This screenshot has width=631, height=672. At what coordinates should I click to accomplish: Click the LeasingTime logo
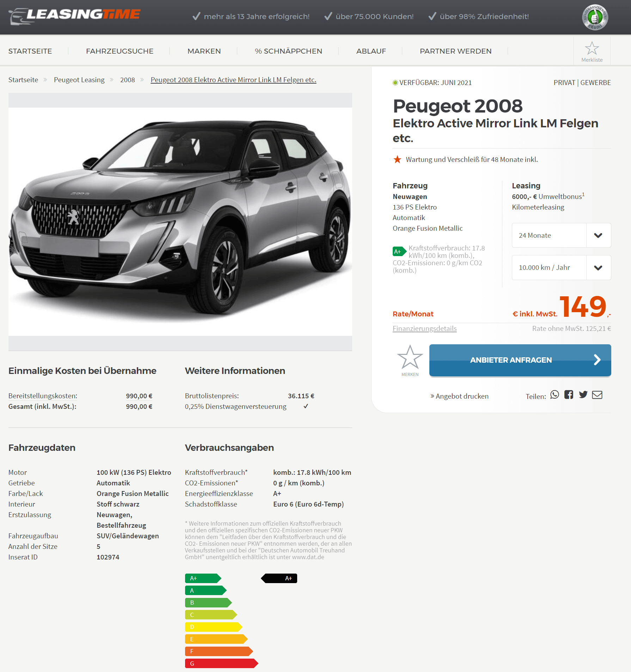[x=74, y=16]
